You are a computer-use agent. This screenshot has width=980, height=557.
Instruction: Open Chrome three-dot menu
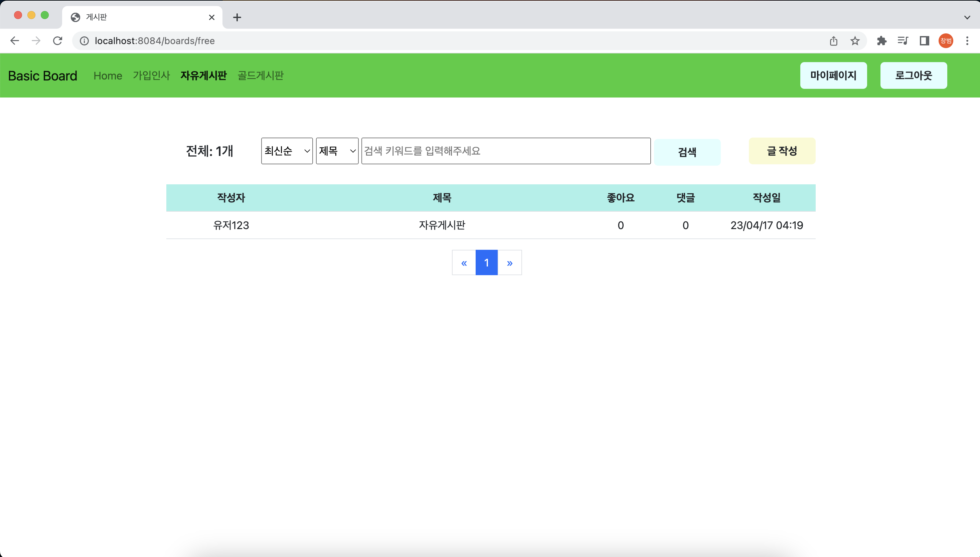(x=967, y=40)
